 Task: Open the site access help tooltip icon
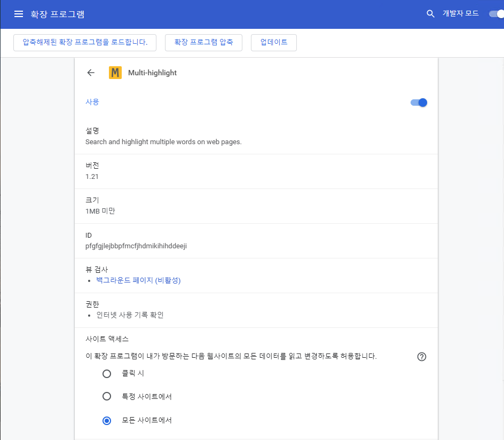421,356
